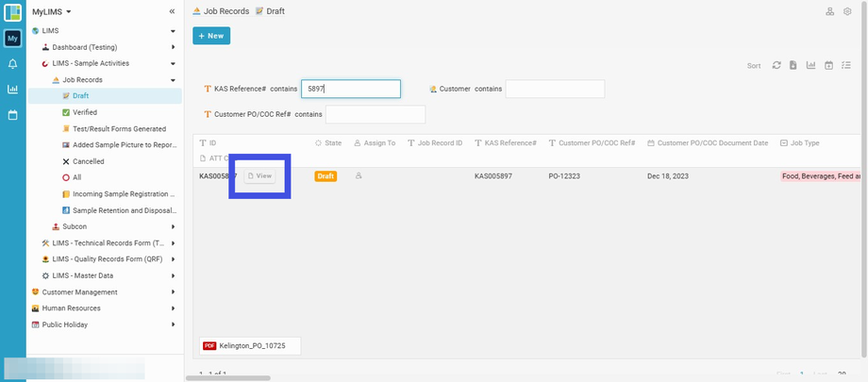Open the workflow hierarchy icon in header
868x382 pixels.
pos(830,11)
